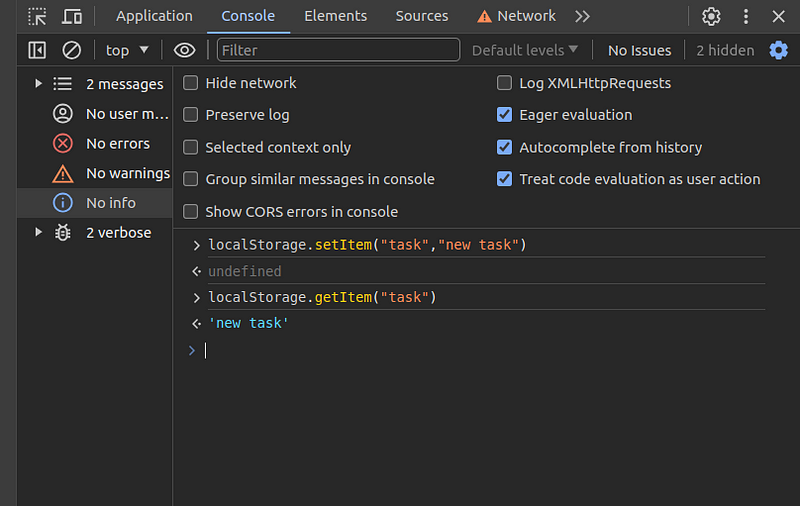800x506 pixels.
Task: Enable the Hide network checkbox
Action: pos(191,83)
